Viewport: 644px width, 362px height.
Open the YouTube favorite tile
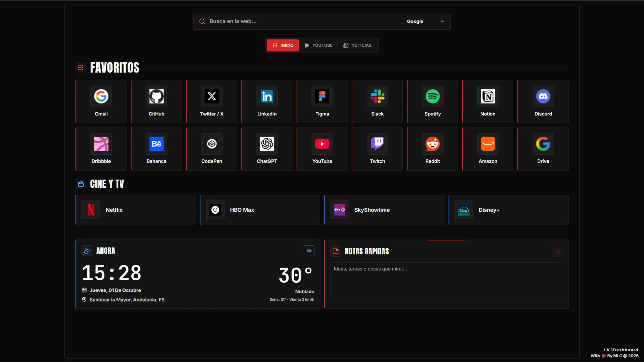click(x=322, y=149)
